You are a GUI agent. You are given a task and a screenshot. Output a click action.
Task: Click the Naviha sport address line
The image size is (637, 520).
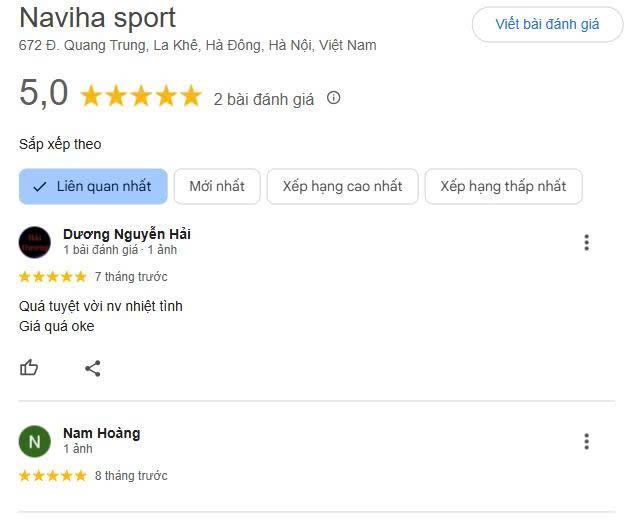pyautogui.click(x=197, y=45)
